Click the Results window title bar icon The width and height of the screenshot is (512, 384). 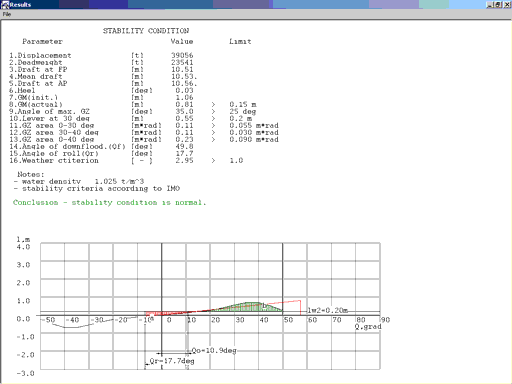(5, 4)
